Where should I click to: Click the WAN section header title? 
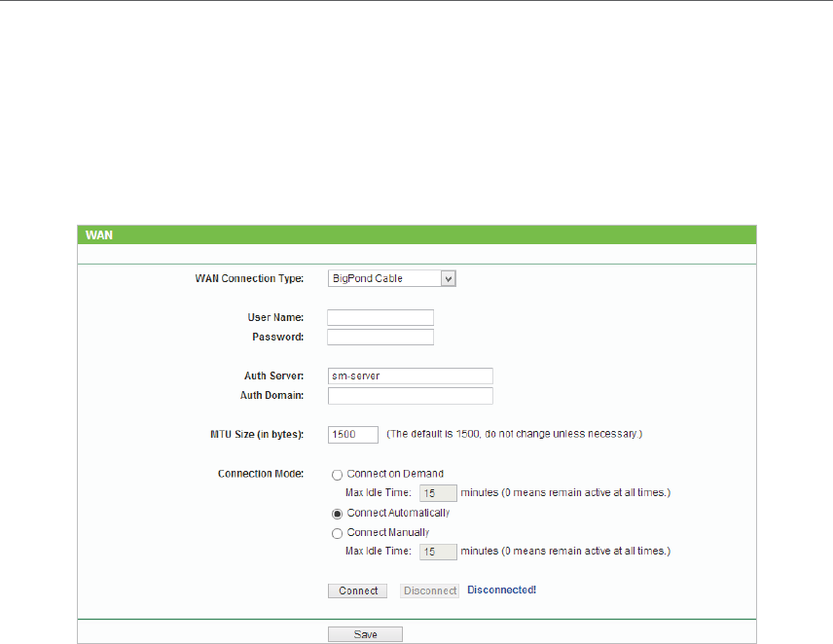[x=99, y=235]
